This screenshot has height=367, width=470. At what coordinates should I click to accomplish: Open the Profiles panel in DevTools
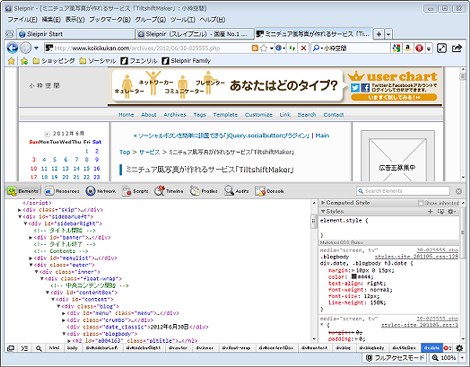pos(204,191)
